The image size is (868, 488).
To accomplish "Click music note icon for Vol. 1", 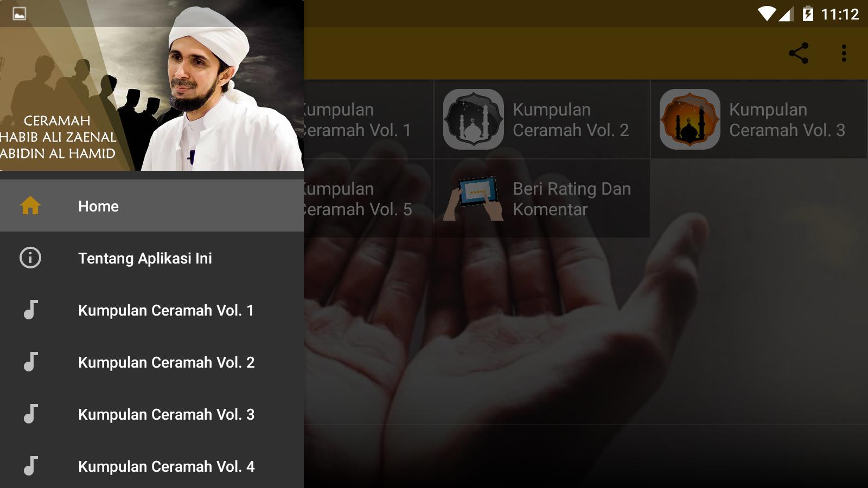I will (x=30, y=310).
